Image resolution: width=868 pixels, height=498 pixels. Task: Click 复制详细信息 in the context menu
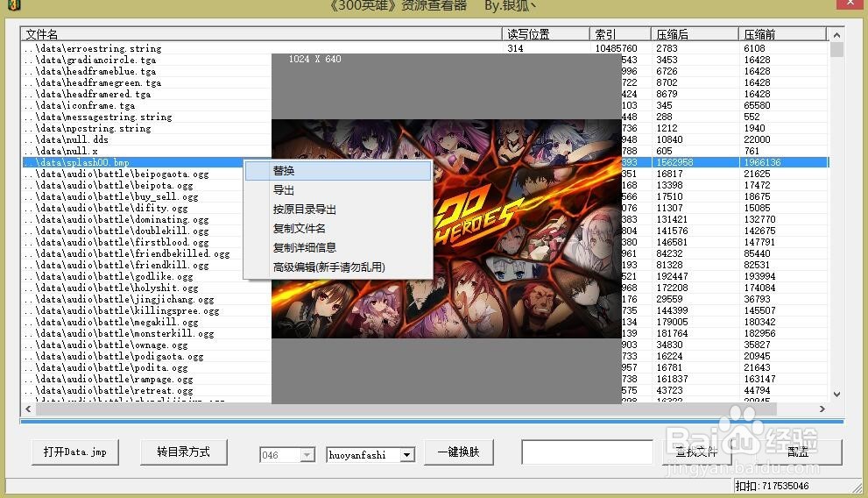click(338, 247)
